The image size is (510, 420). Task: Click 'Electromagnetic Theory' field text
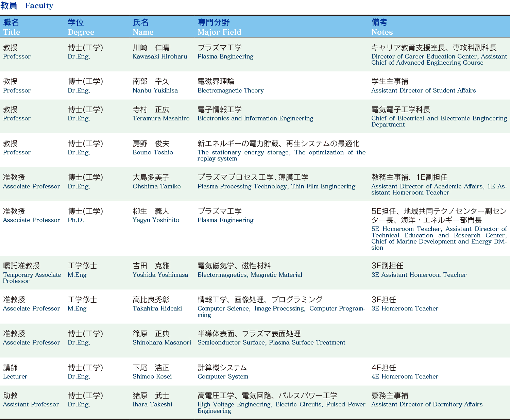tap(231, 90)
